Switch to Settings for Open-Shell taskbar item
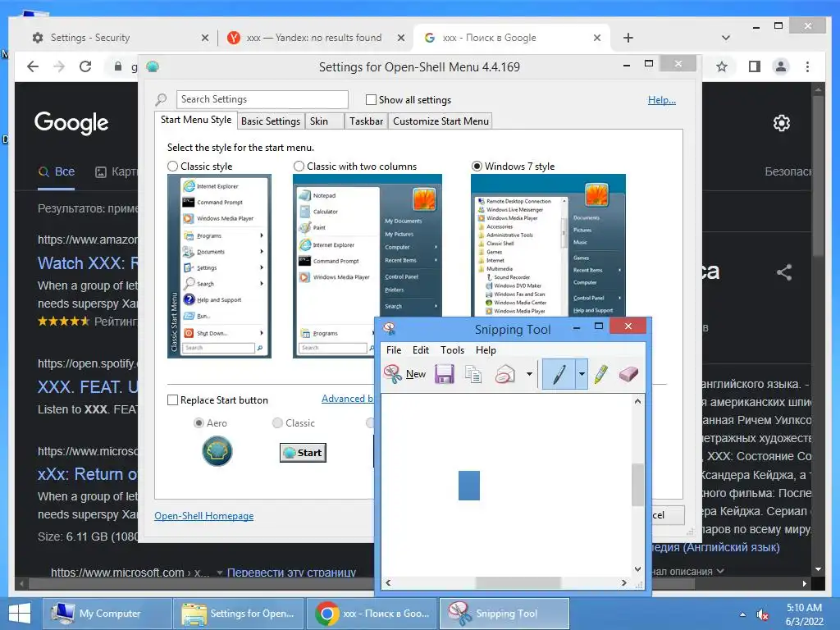Image resolution: width=840 pixels, height=630 pixels. click(239, 614)
